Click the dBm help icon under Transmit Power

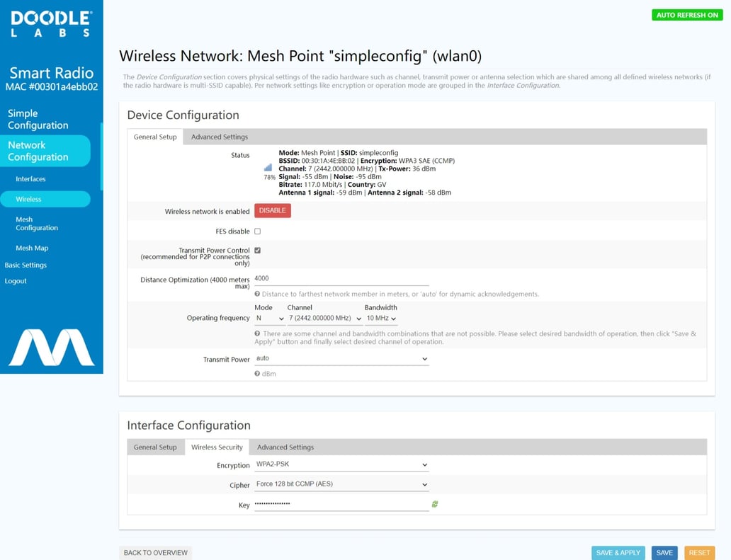click(x=258, y=373)
